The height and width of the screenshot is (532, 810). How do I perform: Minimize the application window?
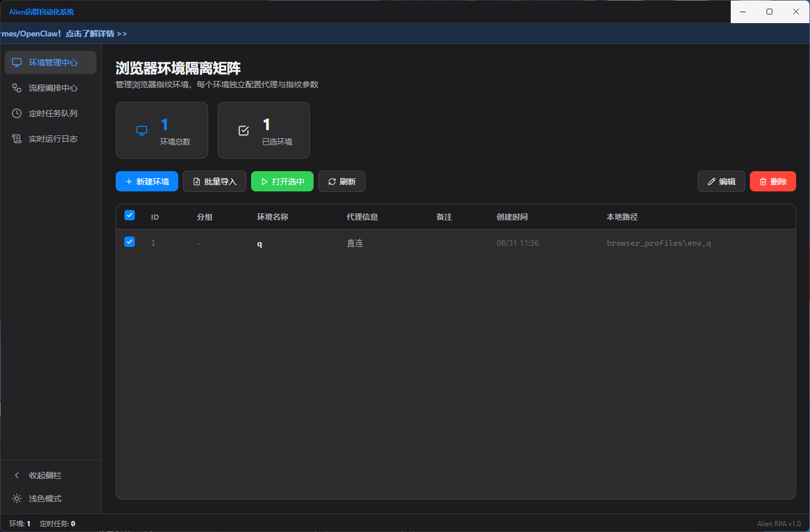click(x=743, y=12)
